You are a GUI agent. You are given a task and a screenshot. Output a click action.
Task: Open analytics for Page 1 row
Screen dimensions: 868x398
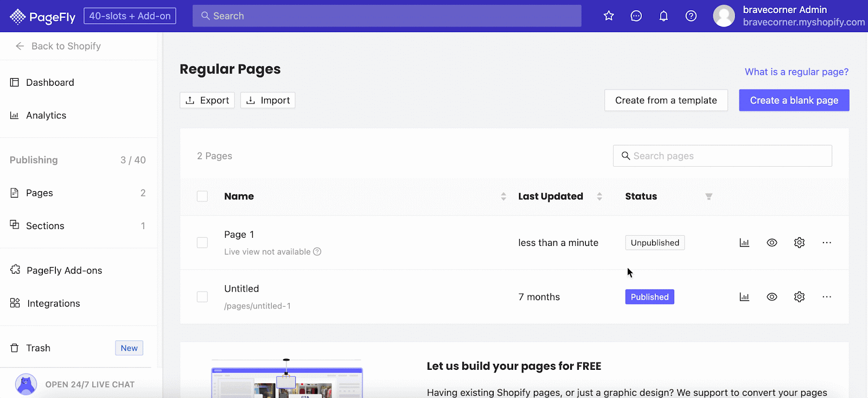click(x=744, y=243)
